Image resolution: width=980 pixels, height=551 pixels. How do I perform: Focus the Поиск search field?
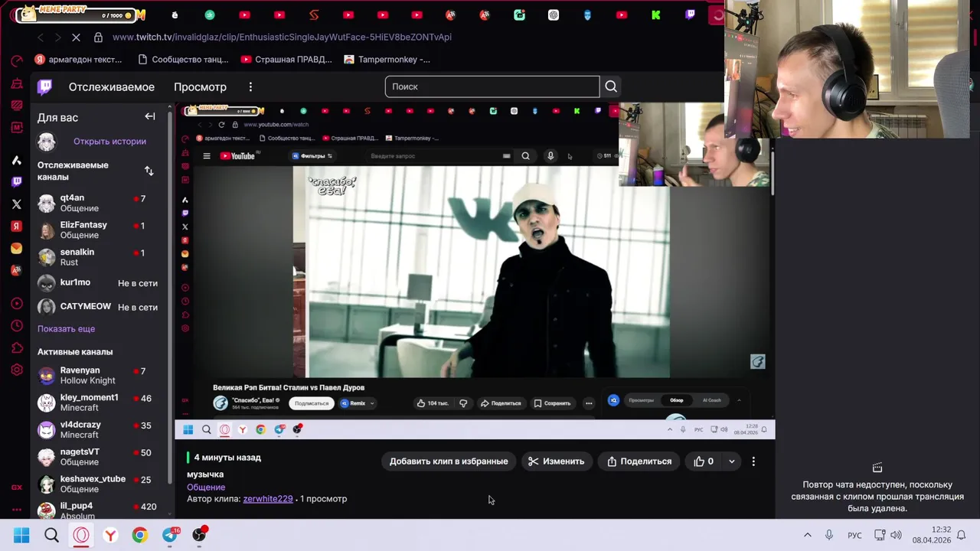pos(492,86)
